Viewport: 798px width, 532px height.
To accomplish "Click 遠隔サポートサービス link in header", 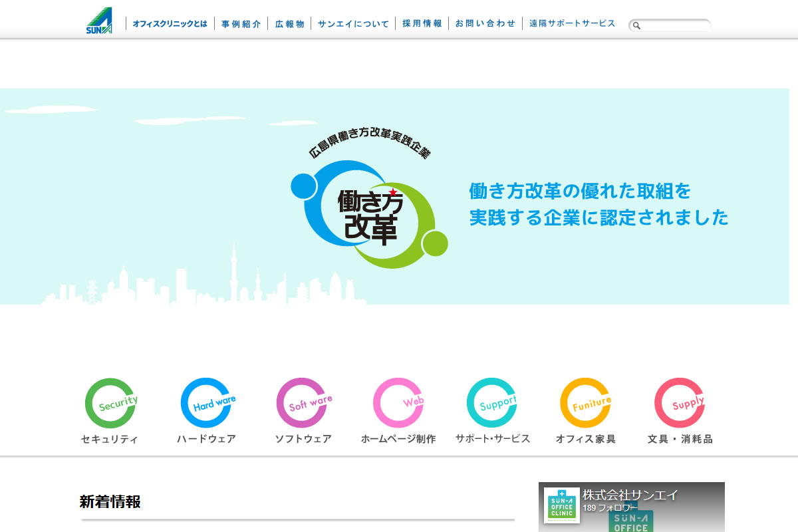I will pos(572,24).
